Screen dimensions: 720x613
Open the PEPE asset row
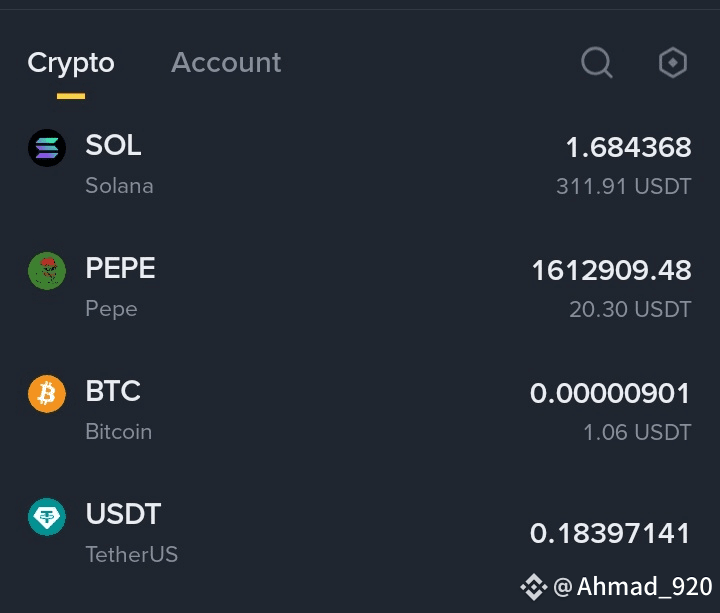click(x=360, y=287)
